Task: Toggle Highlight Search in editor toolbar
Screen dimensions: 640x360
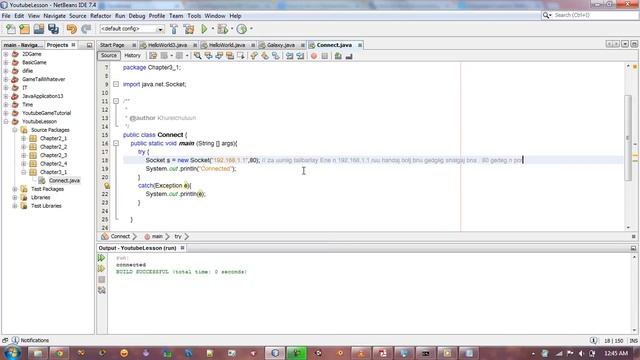Action: pos(230,56)
